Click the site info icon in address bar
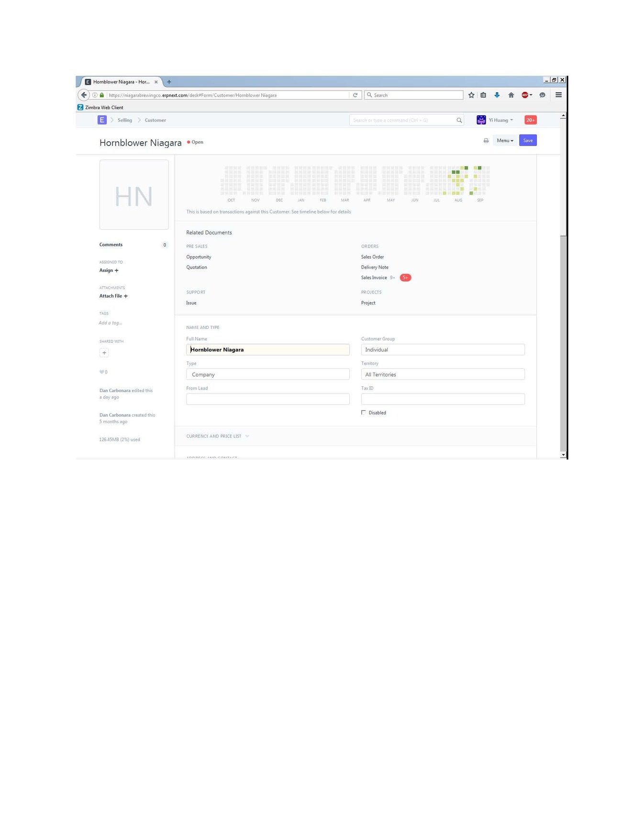The height and width of the screenshot is (834, 644). (x=95, y=95)
